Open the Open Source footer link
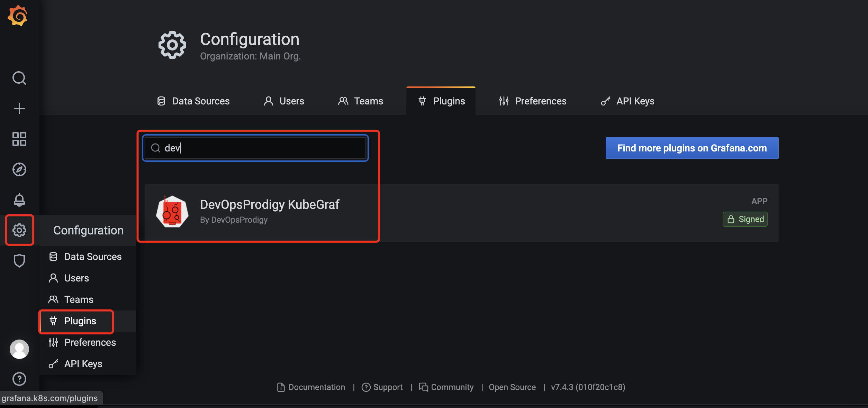The image size is (868, 408). (512, 387)
